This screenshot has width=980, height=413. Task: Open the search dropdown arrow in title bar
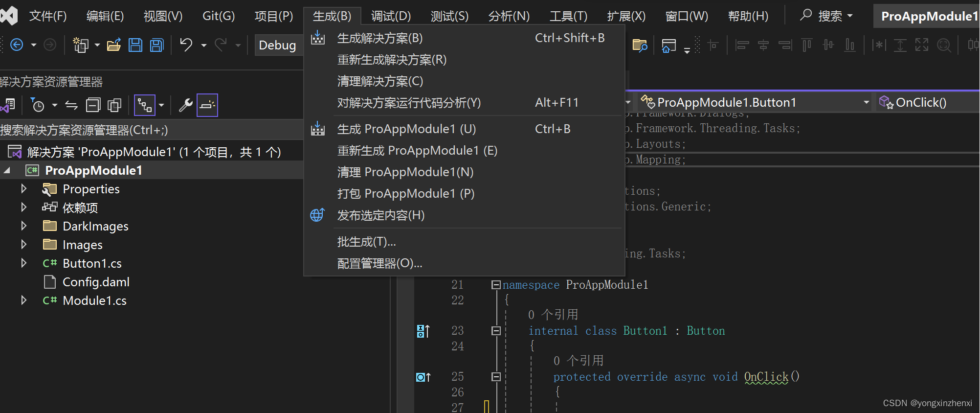point(850,16)
